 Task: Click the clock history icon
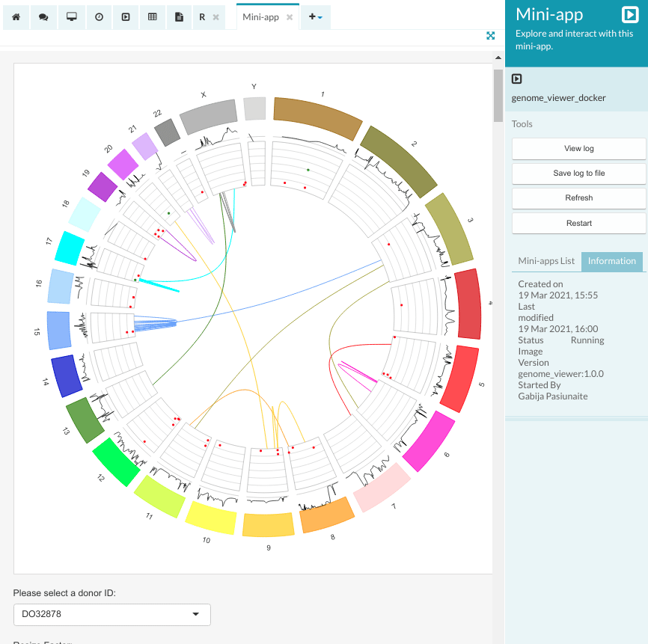(x=99, y=17)
